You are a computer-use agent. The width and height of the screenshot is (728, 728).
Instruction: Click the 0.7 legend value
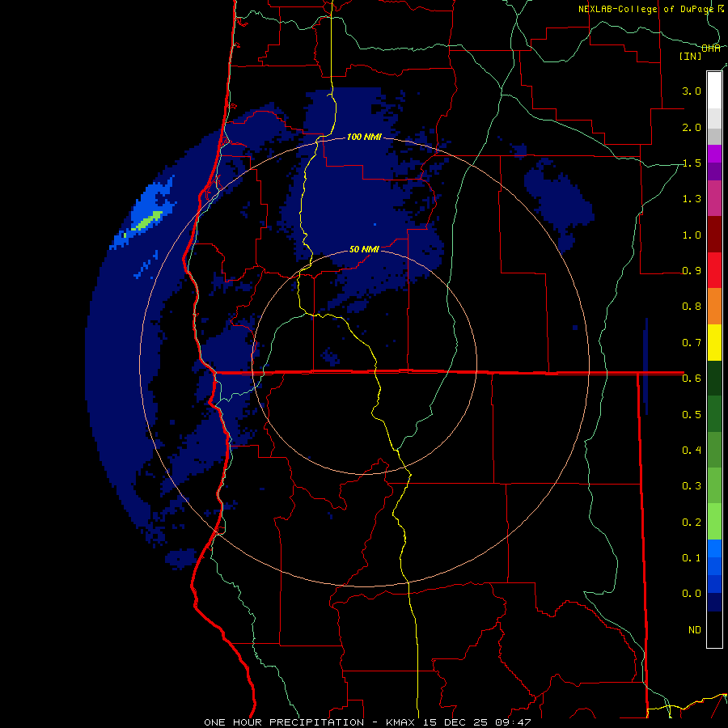click(692, 343)
